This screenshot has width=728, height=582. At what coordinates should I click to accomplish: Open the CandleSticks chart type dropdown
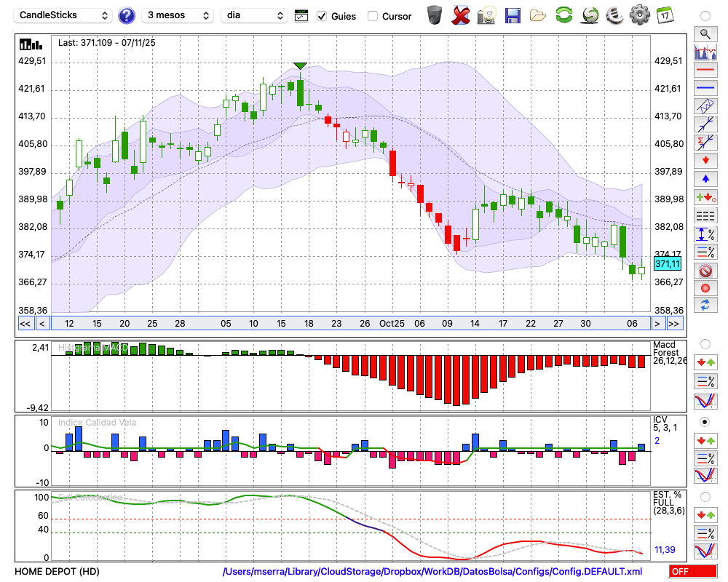(64, 15)
